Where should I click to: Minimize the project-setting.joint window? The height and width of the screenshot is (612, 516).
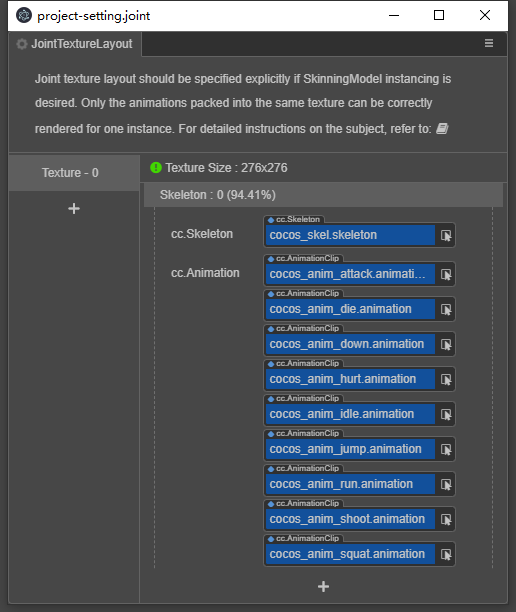[394, 16]
